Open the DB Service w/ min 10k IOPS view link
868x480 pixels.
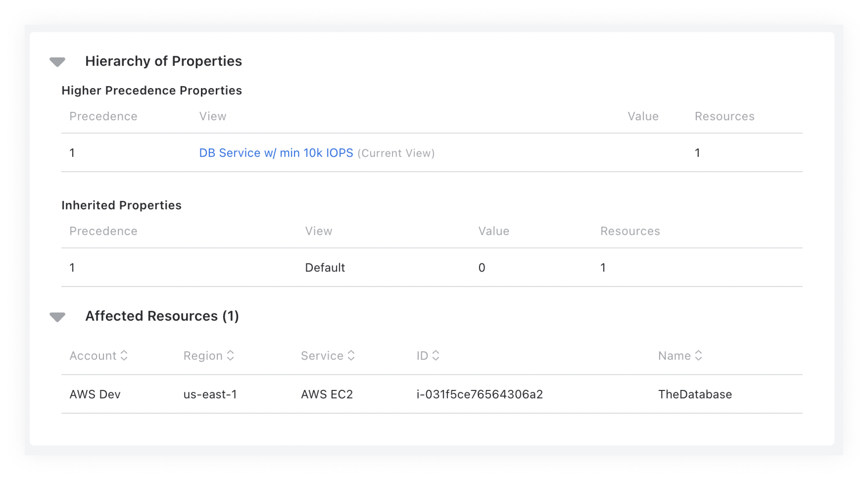click(x=276, y=153)
